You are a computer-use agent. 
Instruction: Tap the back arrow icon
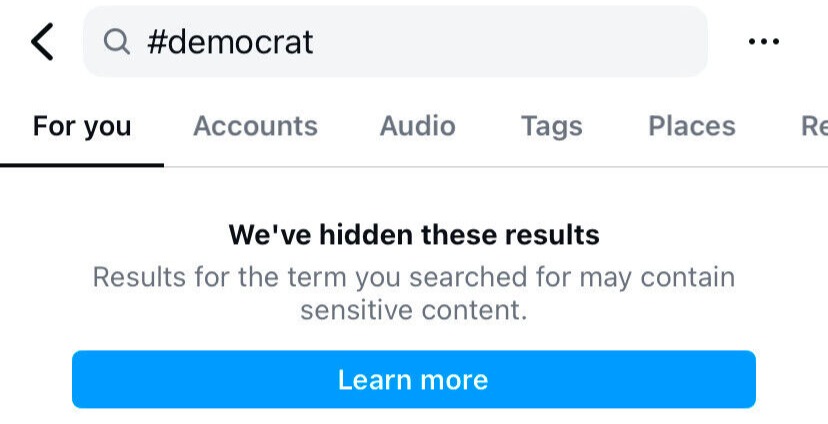[x=42, y=42]
